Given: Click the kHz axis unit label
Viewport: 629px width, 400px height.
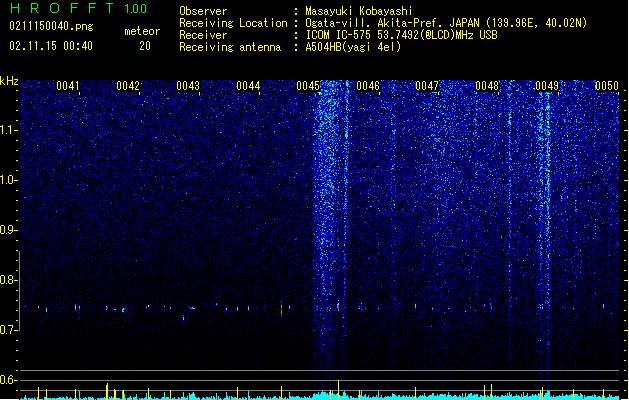Looking at the screenshot, I should pyautogui.click(x=9, y=81).
